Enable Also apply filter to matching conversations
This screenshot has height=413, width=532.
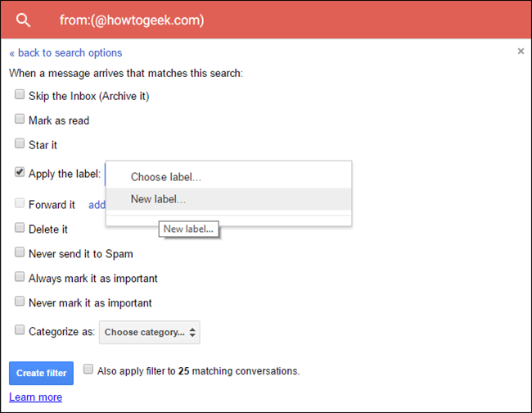(88, 370)
